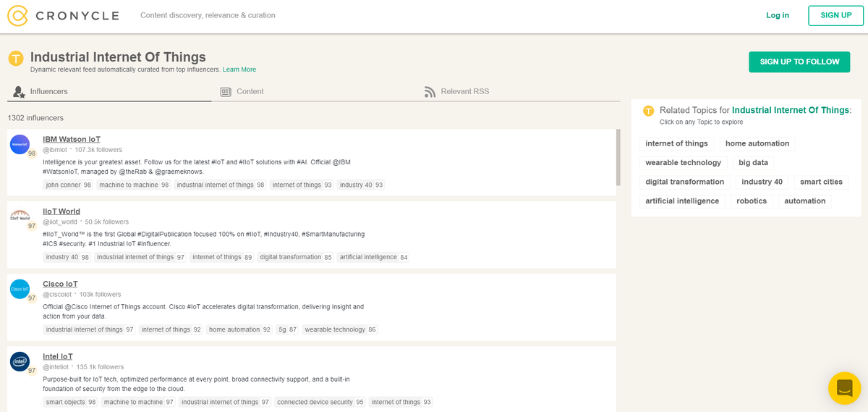Click IBM Watson's machine to machine tag
This screenshot has width=868, height=412.
point(134,185)
